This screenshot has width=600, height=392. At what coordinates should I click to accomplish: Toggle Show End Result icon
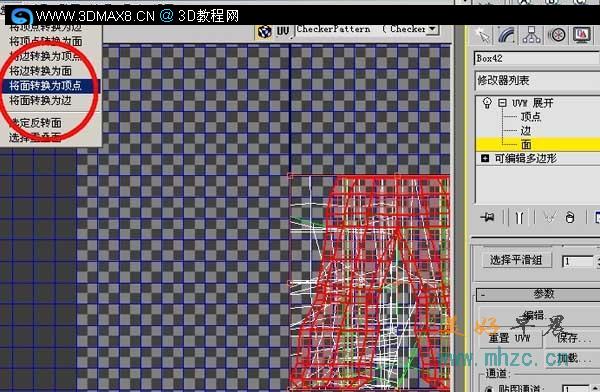click(519, 217)
